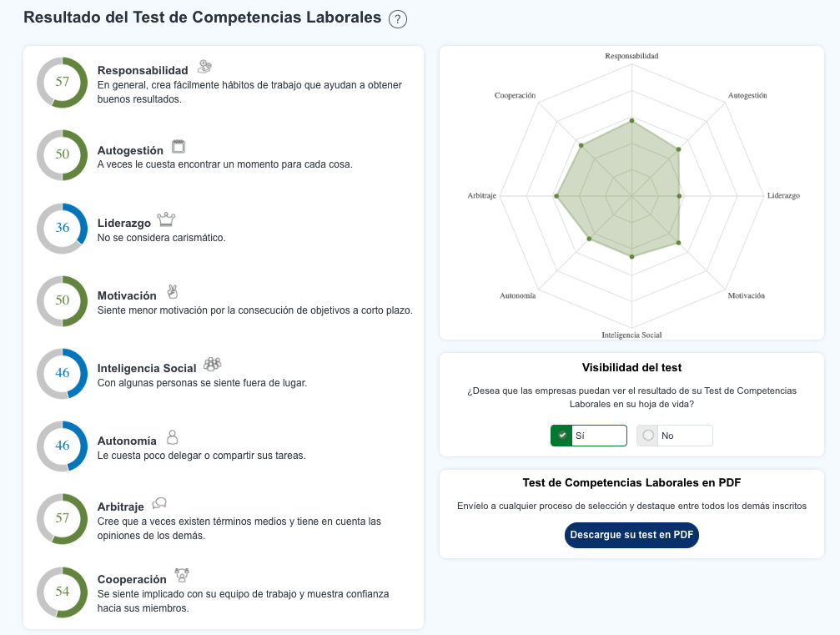Click the Inteligencia Social radar axis label
The image size is (840, 635).
pos(631,335)
